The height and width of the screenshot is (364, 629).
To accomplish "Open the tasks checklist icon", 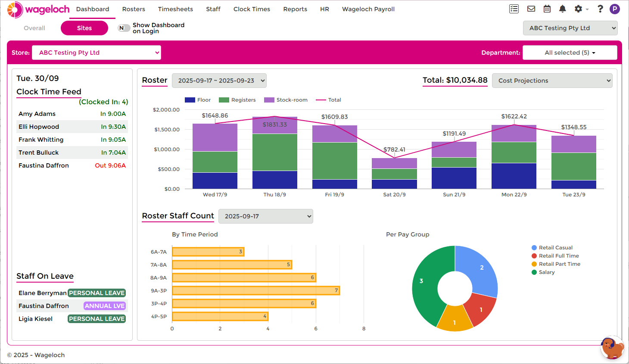I will pyautogui.click(x=514, y=9).
